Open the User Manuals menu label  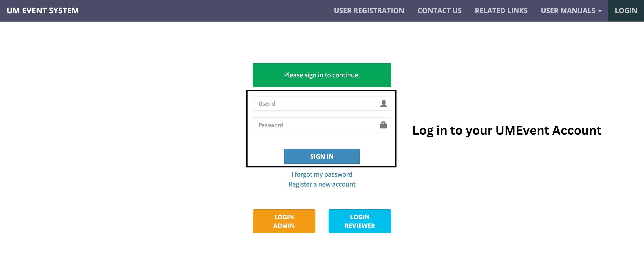tap(568, 11)
